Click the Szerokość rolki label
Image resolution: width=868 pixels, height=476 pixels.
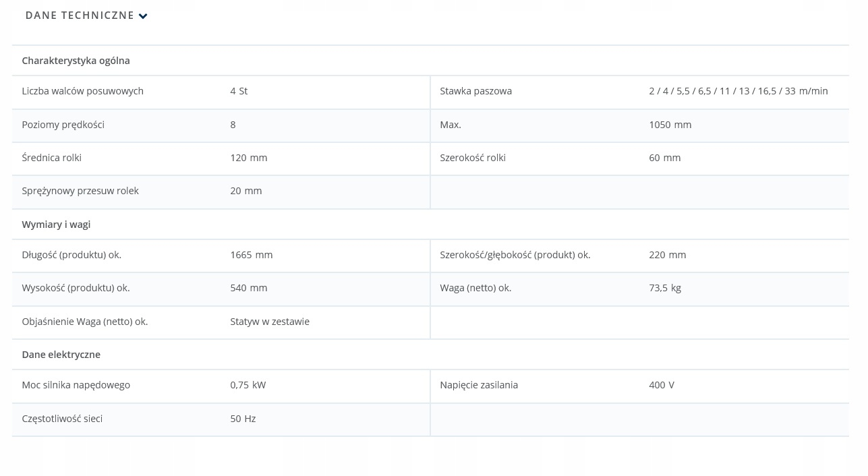pyautogui.click(x=472, y=158)
